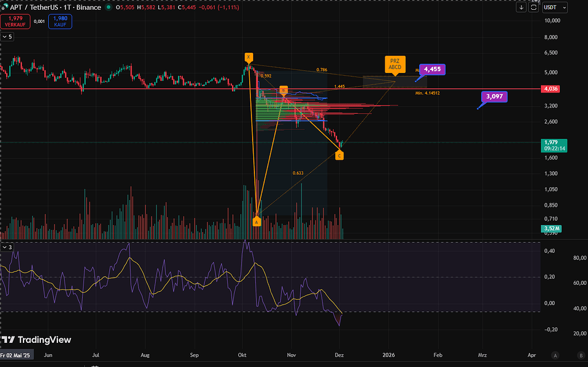Image resolution: width=588 pixels, height=367 pixels.
Task: Click the blue KAUF buy button
Action: click(60, 21)
